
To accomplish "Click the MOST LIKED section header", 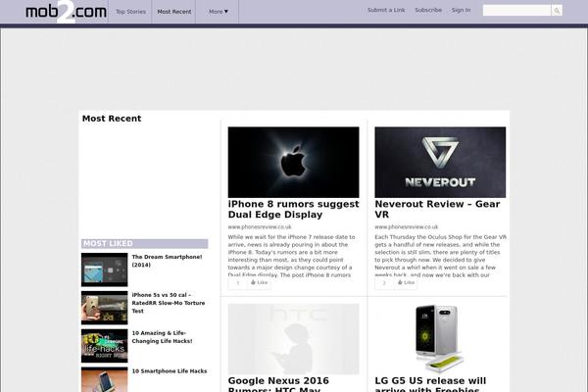I will pyautogui.click(x=144, y=244).
